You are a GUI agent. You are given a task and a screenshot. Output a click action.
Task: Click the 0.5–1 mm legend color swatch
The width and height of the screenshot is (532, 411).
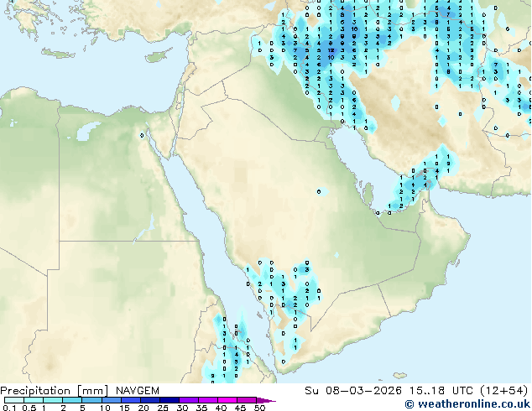click(34, 400)
